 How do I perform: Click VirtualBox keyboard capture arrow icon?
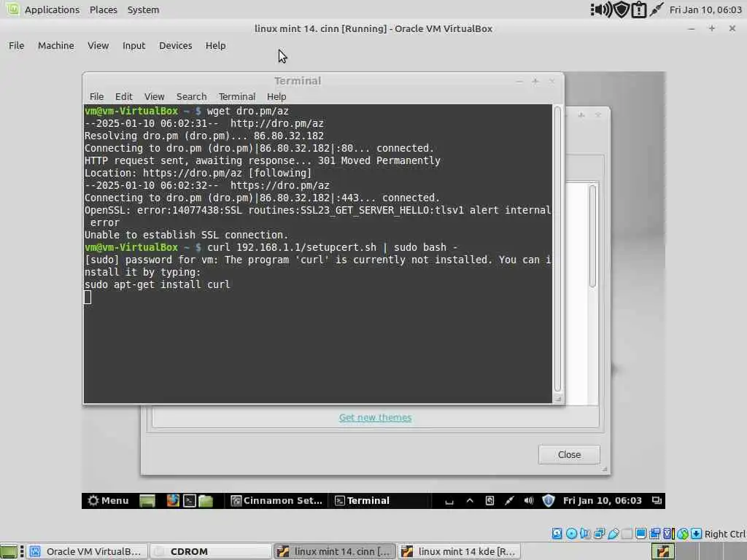point(696,534)
